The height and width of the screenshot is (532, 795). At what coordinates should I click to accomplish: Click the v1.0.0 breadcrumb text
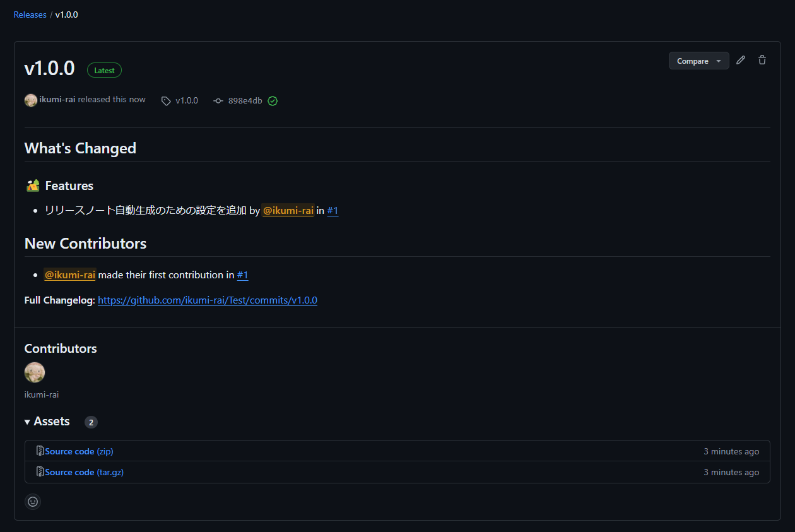pyautogui.click(x=66, y=15)
